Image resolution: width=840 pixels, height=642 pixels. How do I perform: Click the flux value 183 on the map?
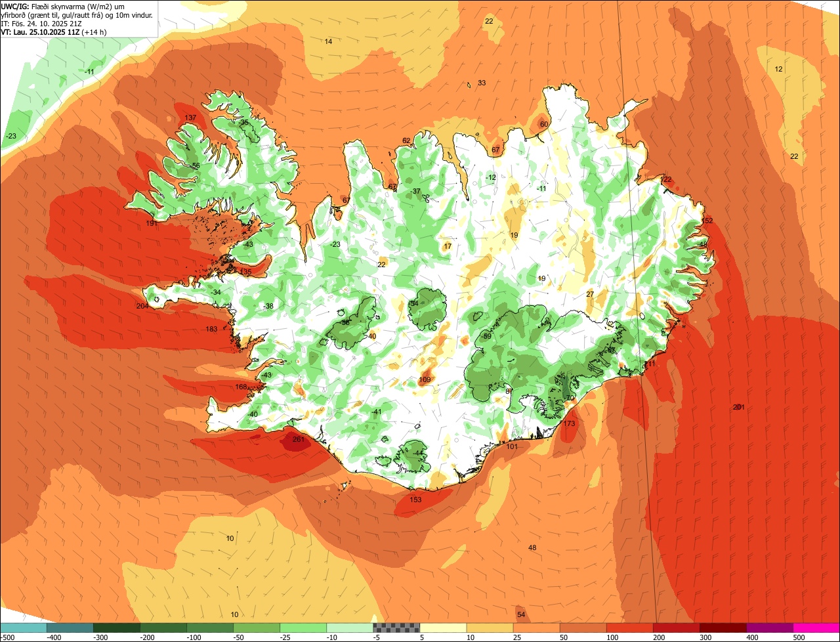pyautogui.click(x=211, y=329)
